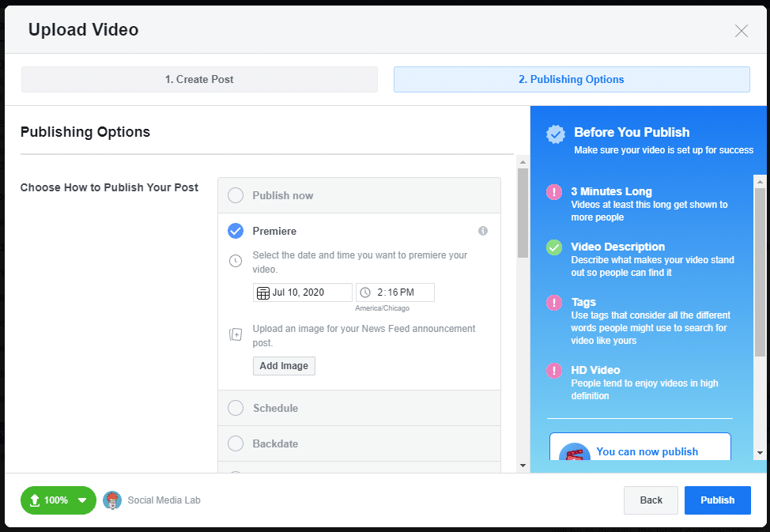The width and height of the screenshot is (770, 532).
Task: Click the green Video Description checkmark icon
Action: point(554,247)
